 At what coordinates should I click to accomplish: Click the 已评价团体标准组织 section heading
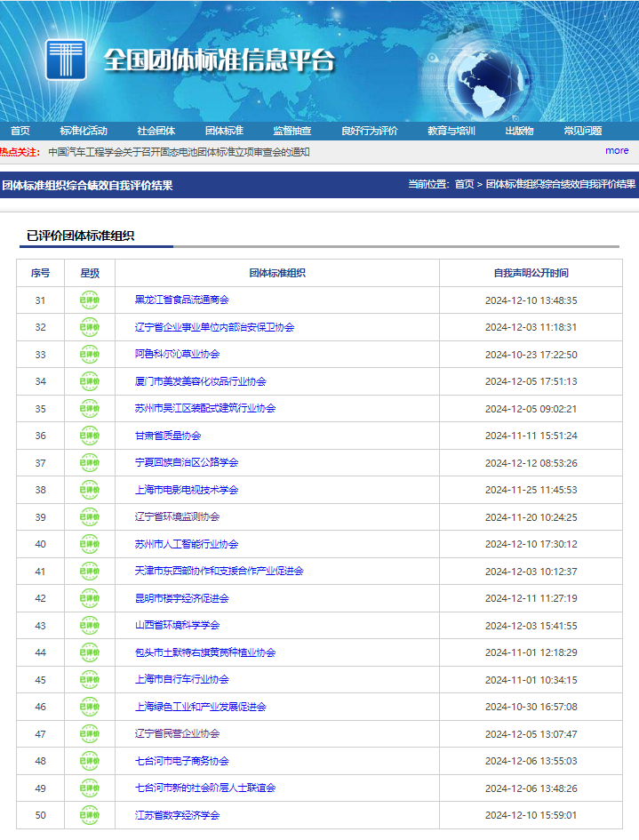[x=80, y=236]
